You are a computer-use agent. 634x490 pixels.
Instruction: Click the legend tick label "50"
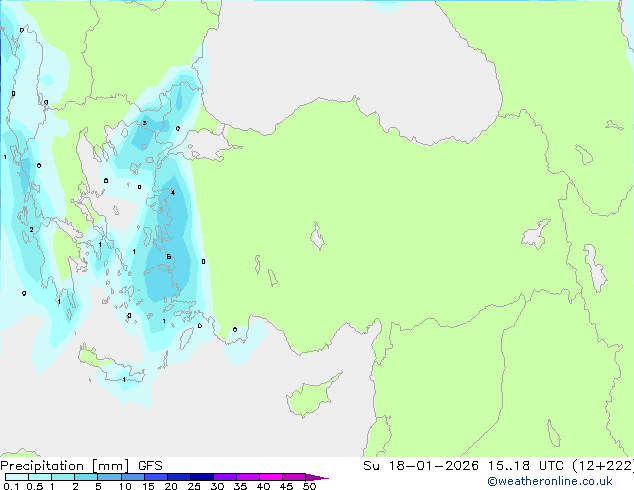tap(309, 486)
